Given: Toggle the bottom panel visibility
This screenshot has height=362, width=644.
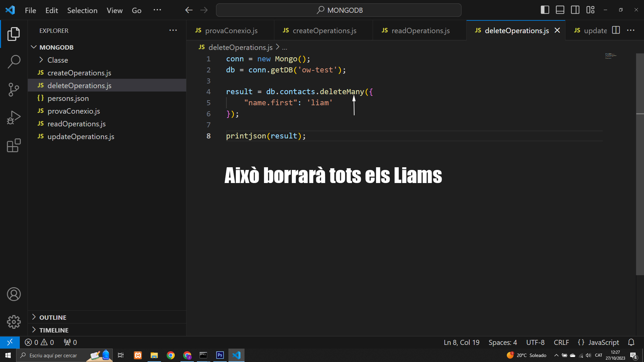Looking at the screenshot, I should [x=560, y=10].
